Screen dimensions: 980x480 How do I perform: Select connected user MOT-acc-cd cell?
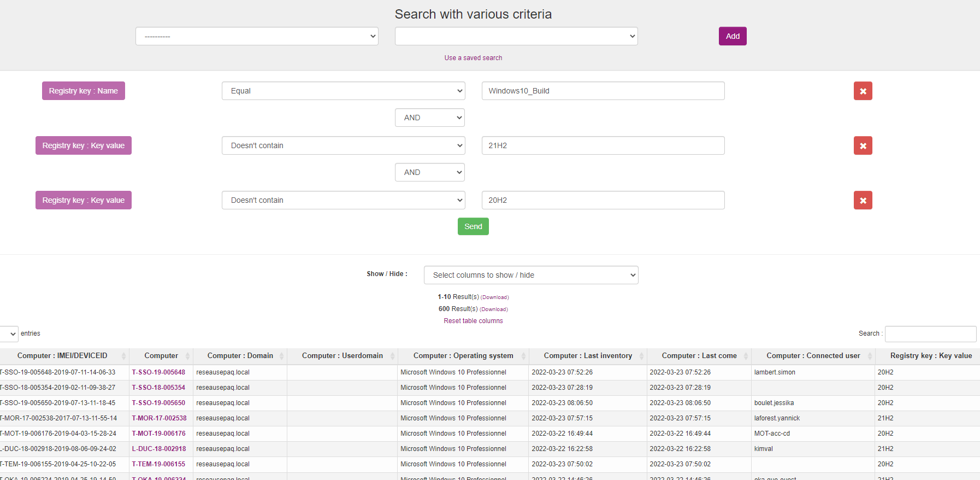point(813,434)
